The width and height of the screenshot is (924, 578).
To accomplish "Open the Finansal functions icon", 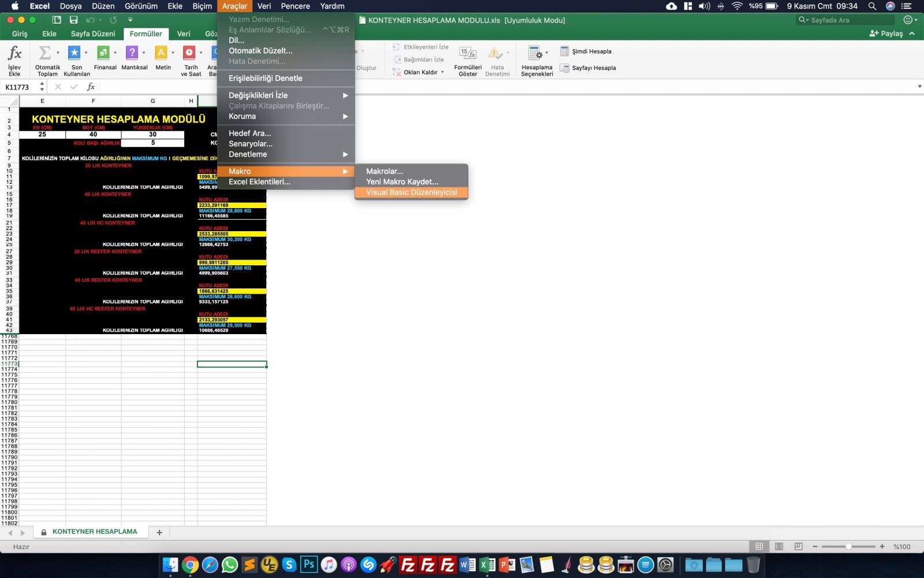I will (103, 53).
